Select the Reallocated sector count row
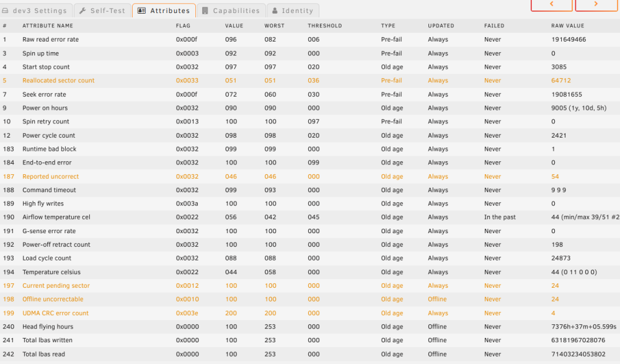 310,81
